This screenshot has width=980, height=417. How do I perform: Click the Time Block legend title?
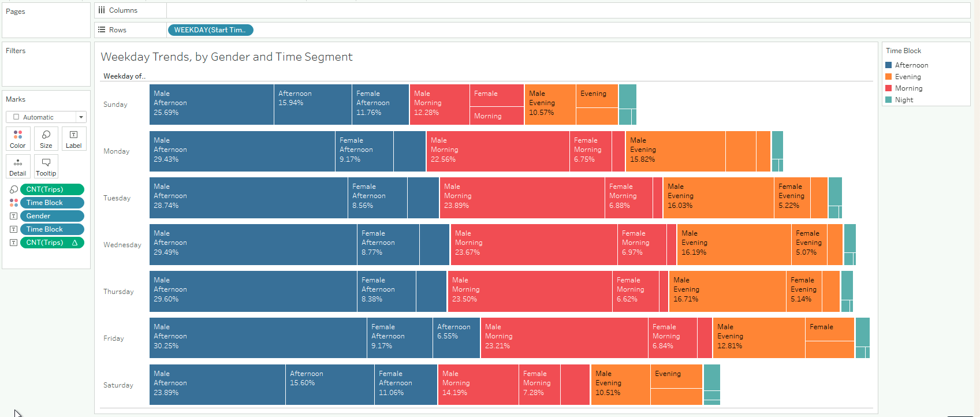click(x=903, y=51)
